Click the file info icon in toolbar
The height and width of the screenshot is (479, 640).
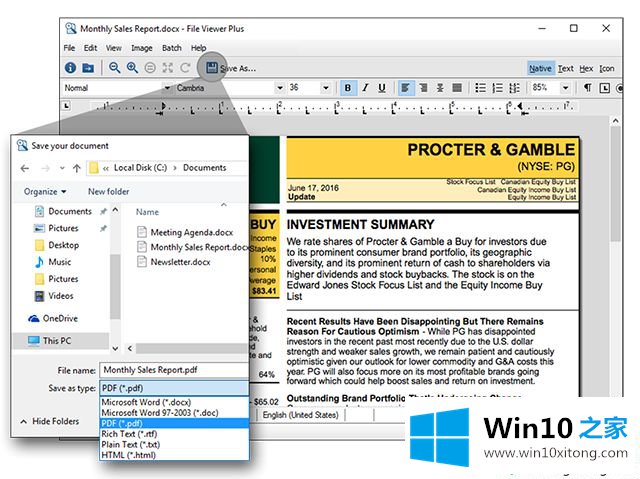[70, 68]
